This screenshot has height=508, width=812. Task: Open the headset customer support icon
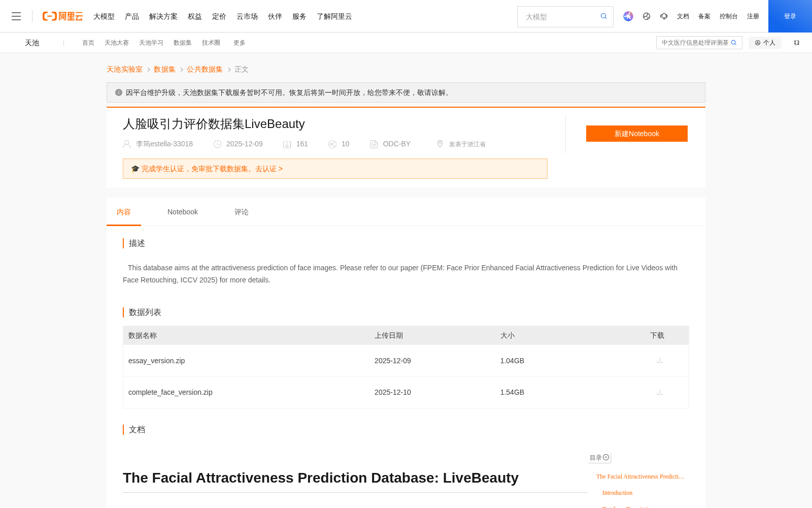pos(664,16)
